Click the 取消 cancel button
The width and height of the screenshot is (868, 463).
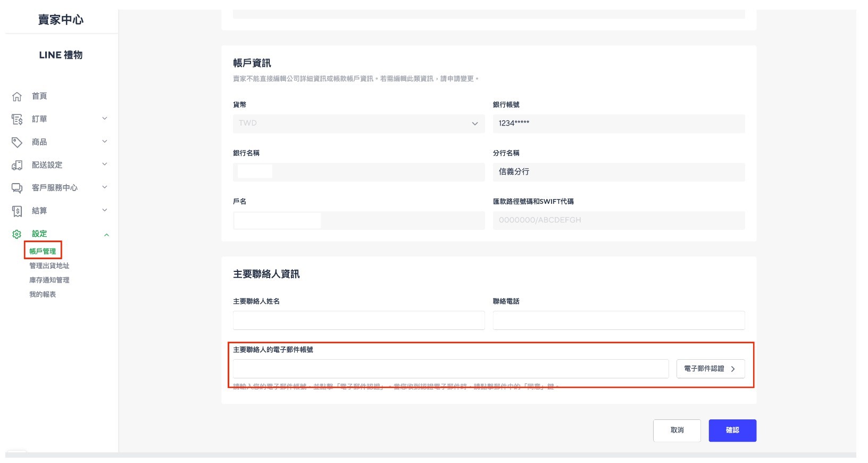677,431
